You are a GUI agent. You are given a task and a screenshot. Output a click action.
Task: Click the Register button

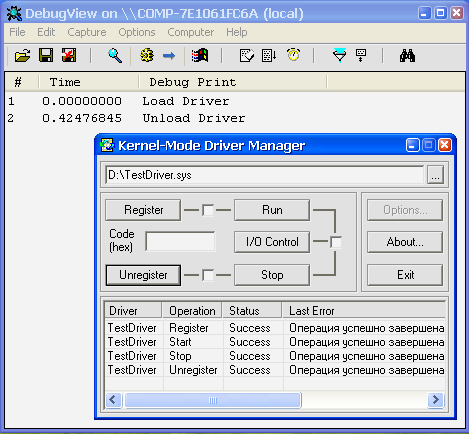[x=143, y=210]
